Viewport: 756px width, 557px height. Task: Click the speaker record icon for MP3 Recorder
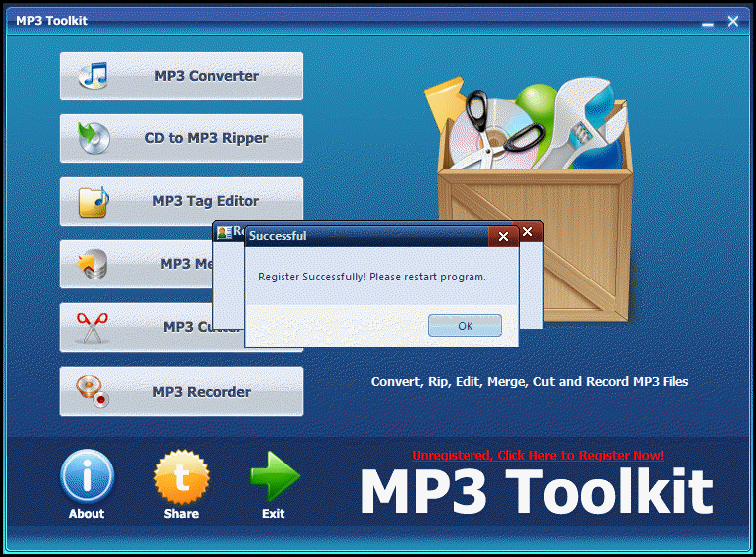[93, 392]
